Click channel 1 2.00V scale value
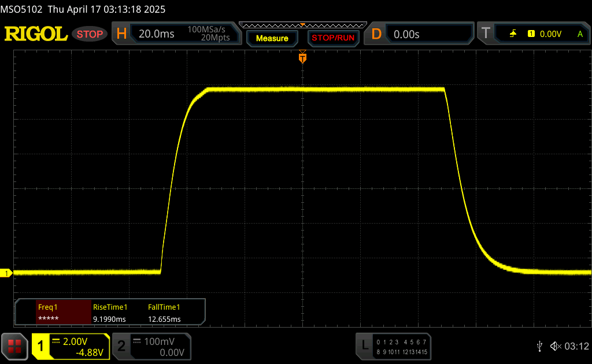 click(75, 341)
